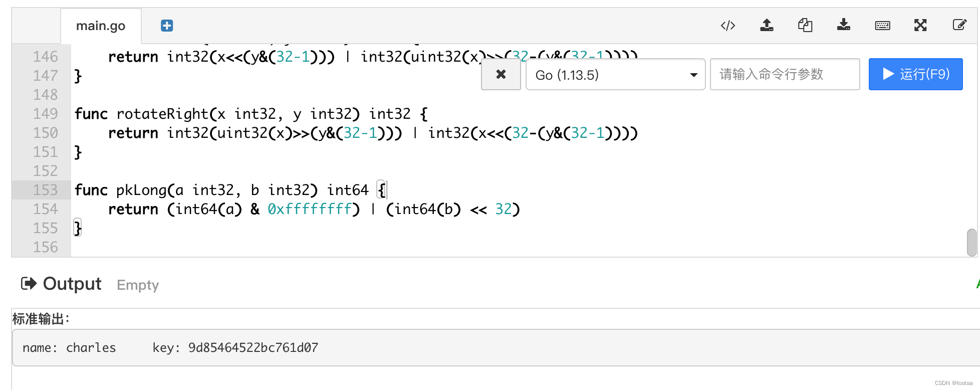The height and width of the screenshot is (390, 980).
Task: Open the keyboard shortcuts icon
Action: [882, 26]
